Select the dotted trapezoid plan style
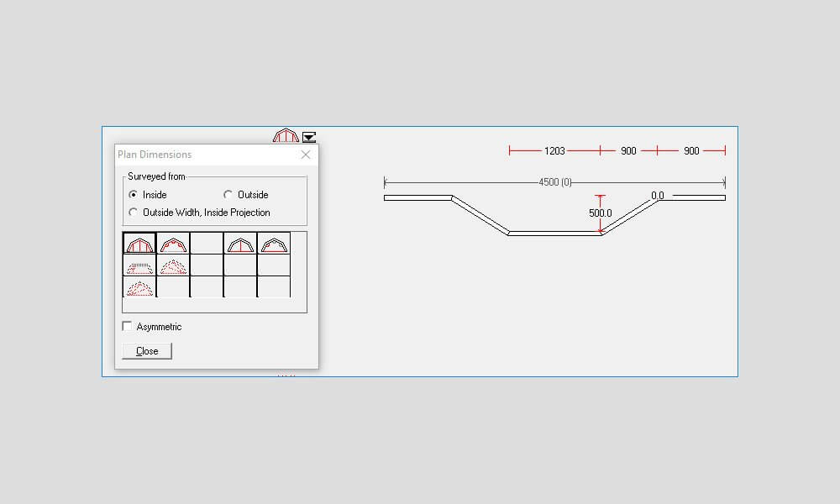This screenshot has width=840, height=504. pyautogui.click(x=139, y=266)
